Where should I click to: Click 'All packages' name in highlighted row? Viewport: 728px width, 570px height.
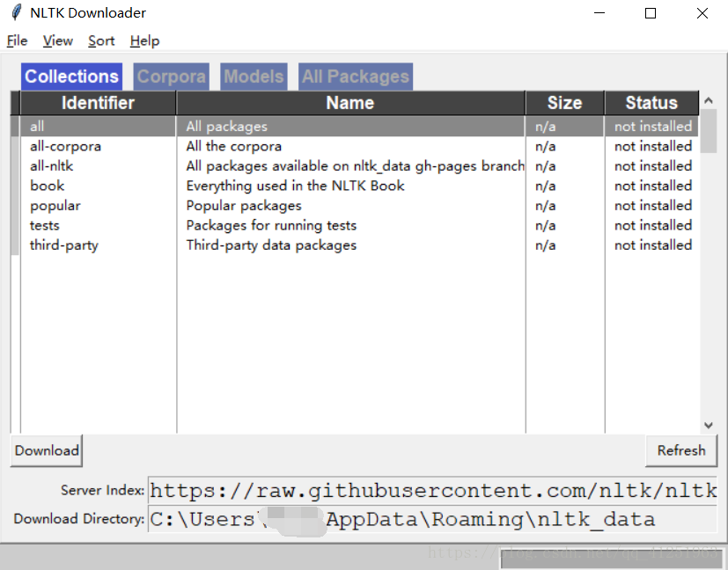(x=227, y=126)
